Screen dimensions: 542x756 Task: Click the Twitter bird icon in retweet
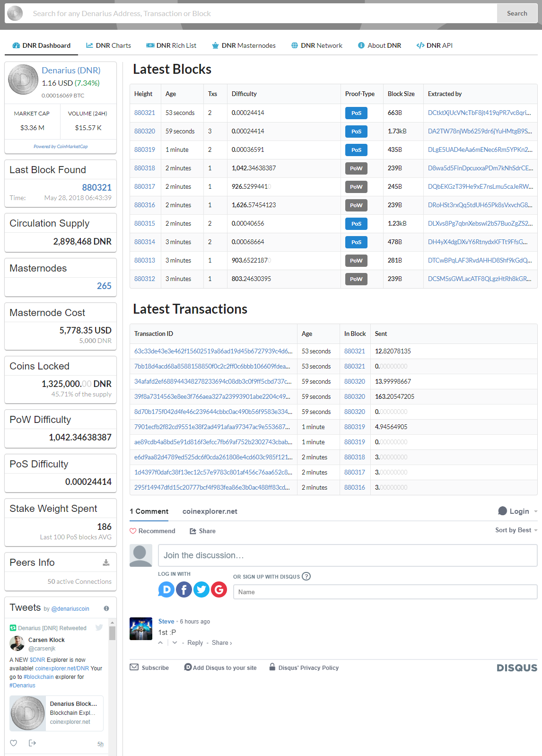99,628
